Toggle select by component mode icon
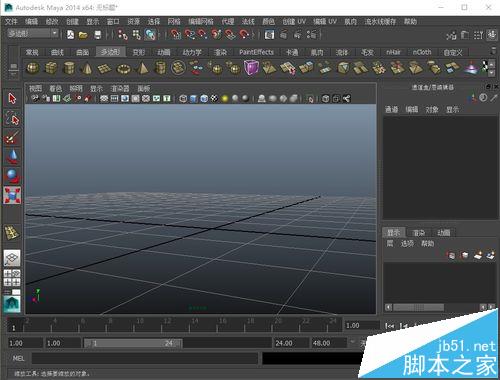Image resolution: width=500 pixels, height=380 pixels. tap(150, 34)
